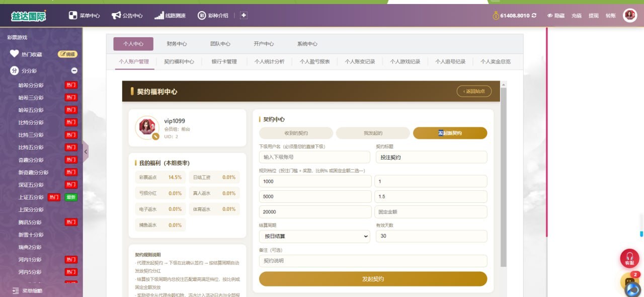Image resolution: width=644 pixels, height=297 pixels.
Task: Click the green 最新 badge beside 上证五分彩
Action: click(x=71, y=197)
